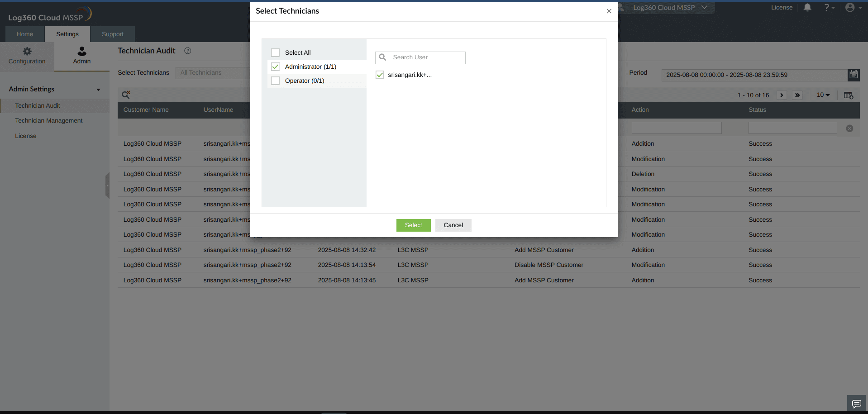Sort by the Status column header
The width and height of the screenshot is (868, 414).
(758, 110)
